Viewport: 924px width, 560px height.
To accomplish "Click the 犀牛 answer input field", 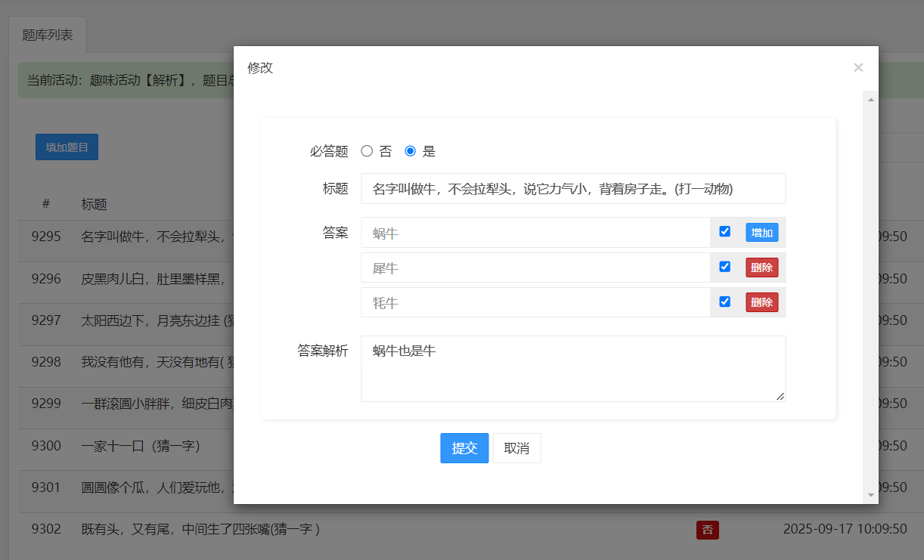I will coord(535,268).
